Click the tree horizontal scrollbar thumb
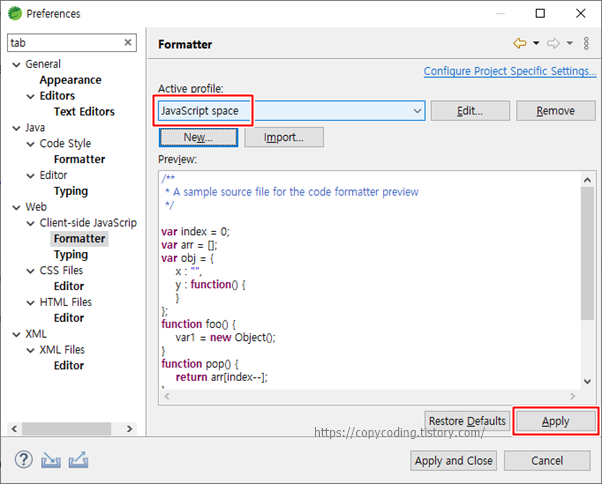 pos(66,428)
